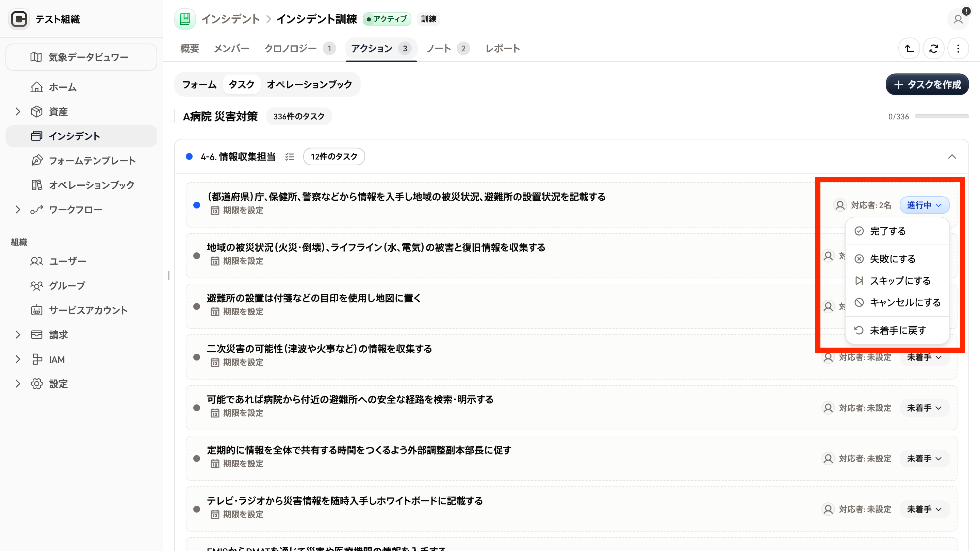Click the 12件のタスク badge
The image size is (980, 551).
coord(334,157)
